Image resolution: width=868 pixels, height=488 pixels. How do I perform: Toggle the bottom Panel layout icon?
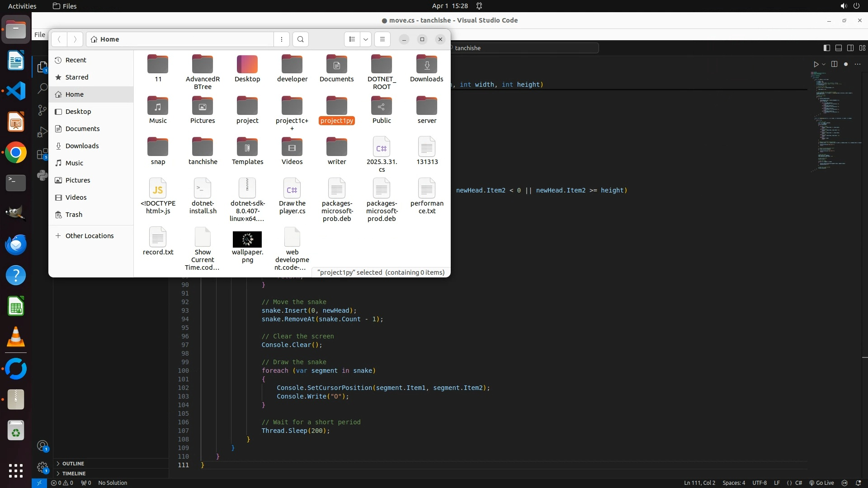[839, 48]
